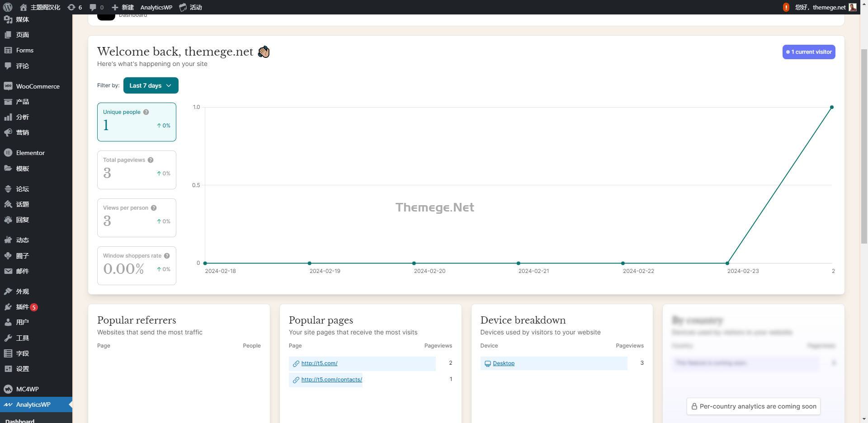The image size is (868, 423).
Task: Open the Elementor sidebar menu
Action: point(36,153)
